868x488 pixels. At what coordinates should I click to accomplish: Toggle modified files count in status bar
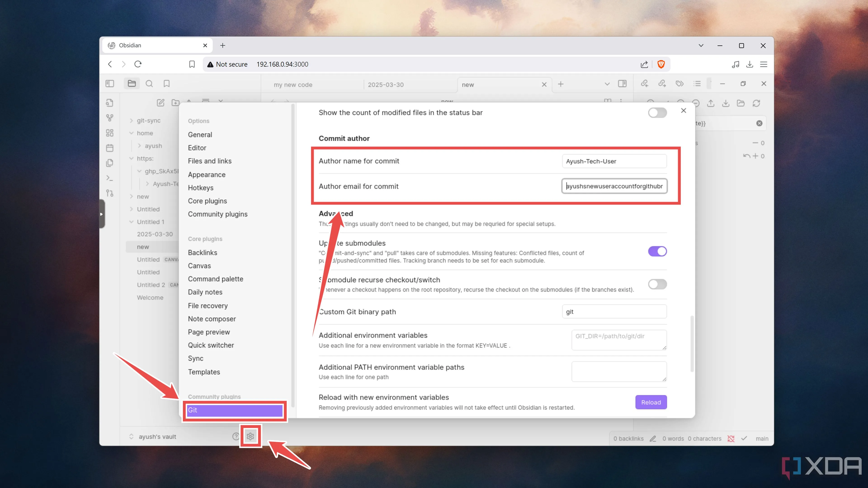[657, 113]
